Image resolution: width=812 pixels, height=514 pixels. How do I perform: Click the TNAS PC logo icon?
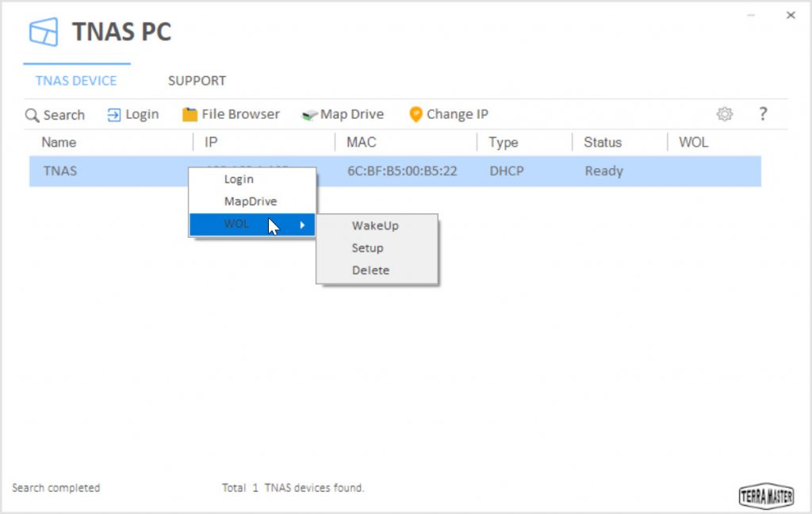(44, 32)
